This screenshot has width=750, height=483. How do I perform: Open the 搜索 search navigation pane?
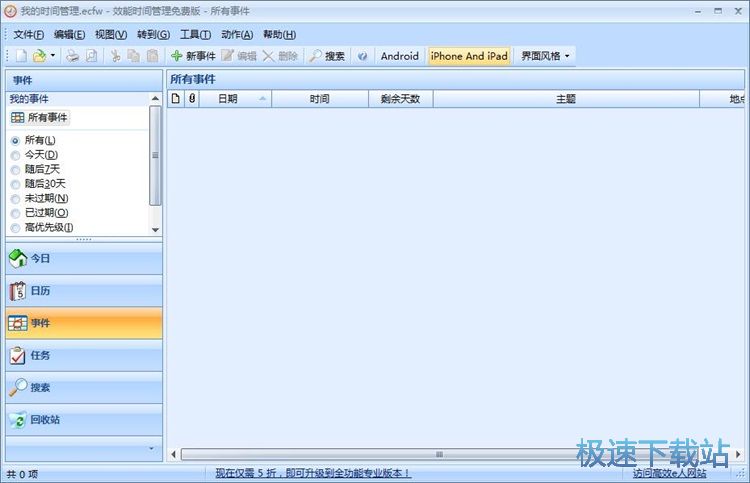(x=84, y=388)
